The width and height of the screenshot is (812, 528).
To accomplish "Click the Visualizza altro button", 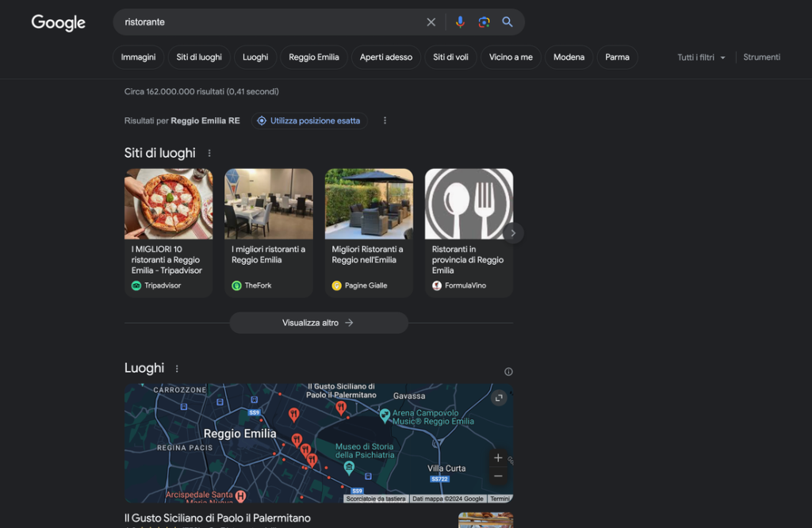I will point(319,323).
